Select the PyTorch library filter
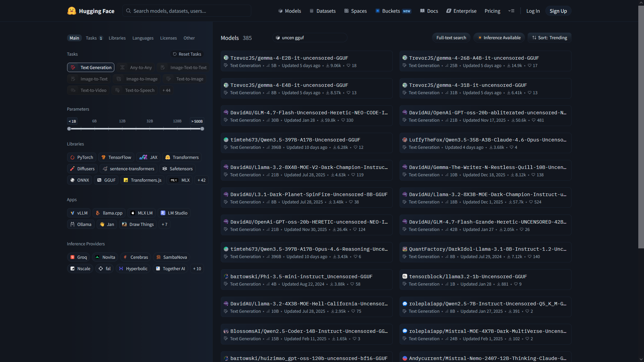 [x=82, y=157]
